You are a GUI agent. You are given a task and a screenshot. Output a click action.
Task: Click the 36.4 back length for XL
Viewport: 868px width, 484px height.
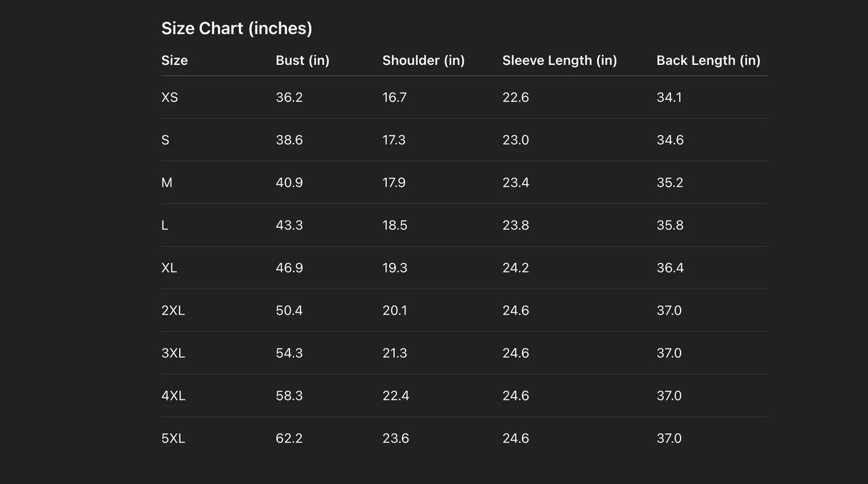(x=670, y=268)
